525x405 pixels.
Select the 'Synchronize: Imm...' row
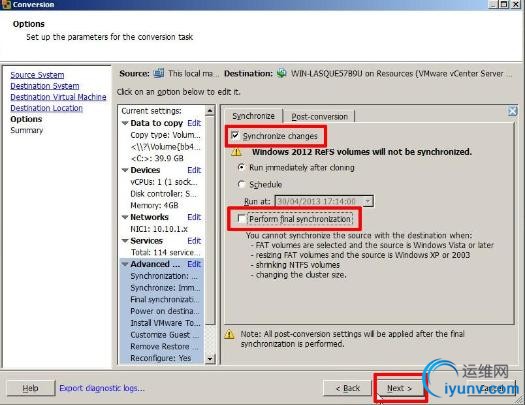pyautogui.click(x=165, y=288)
